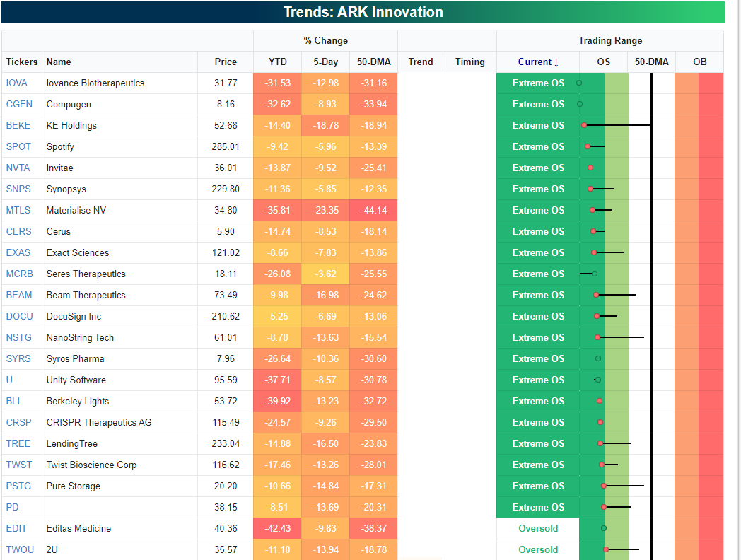Click the name Iovance Biotherapeutics
The height and width of the screenshot is (560, 741).
(x=95, y=83)
